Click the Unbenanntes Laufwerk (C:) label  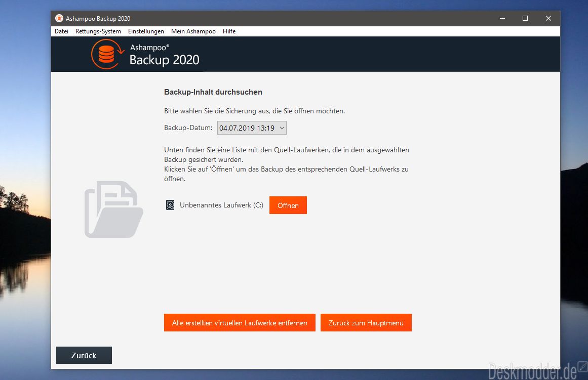pos(221,205)
